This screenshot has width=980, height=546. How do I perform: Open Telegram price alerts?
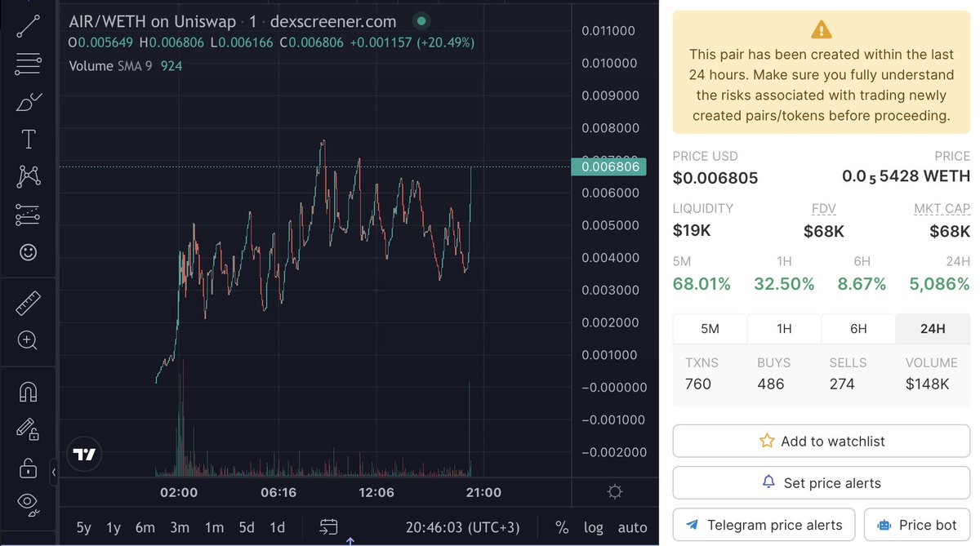coord(764,525)
